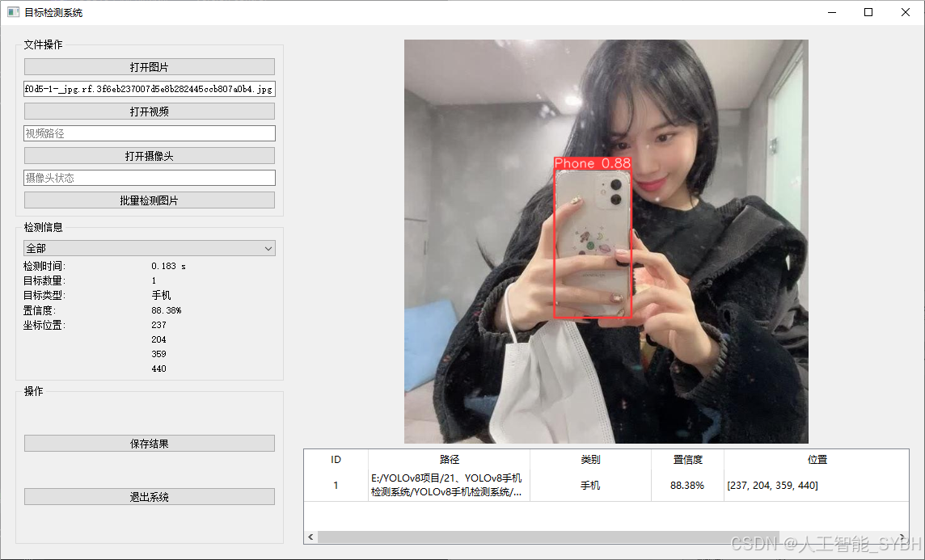
Task: Open the 全部 detection class dropdown
Action: tap(149, 248)
